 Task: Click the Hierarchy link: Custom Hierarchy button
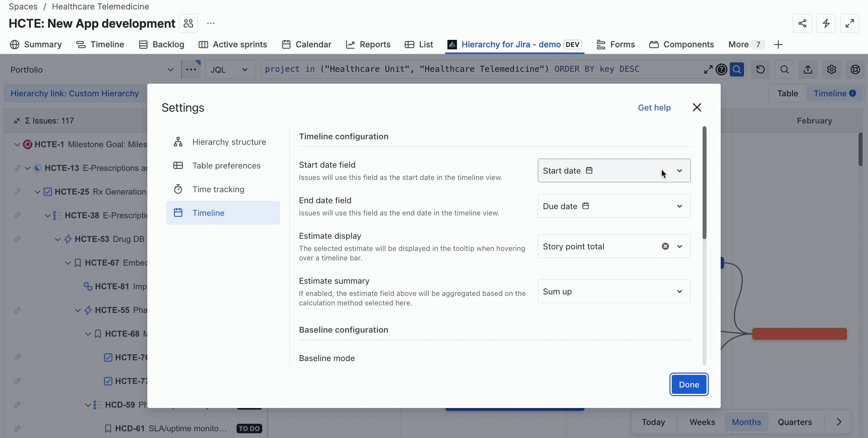click(75, 94)
